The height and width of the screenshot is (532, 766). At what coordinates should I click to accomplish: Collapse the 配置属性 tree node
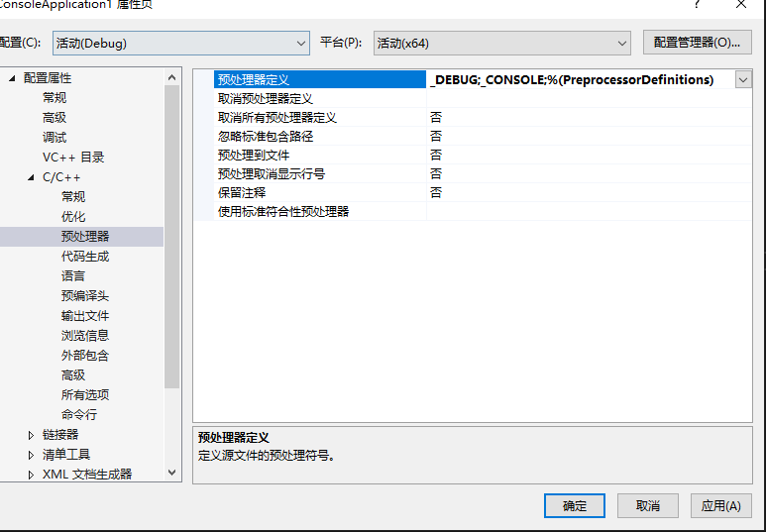point(12,78)
